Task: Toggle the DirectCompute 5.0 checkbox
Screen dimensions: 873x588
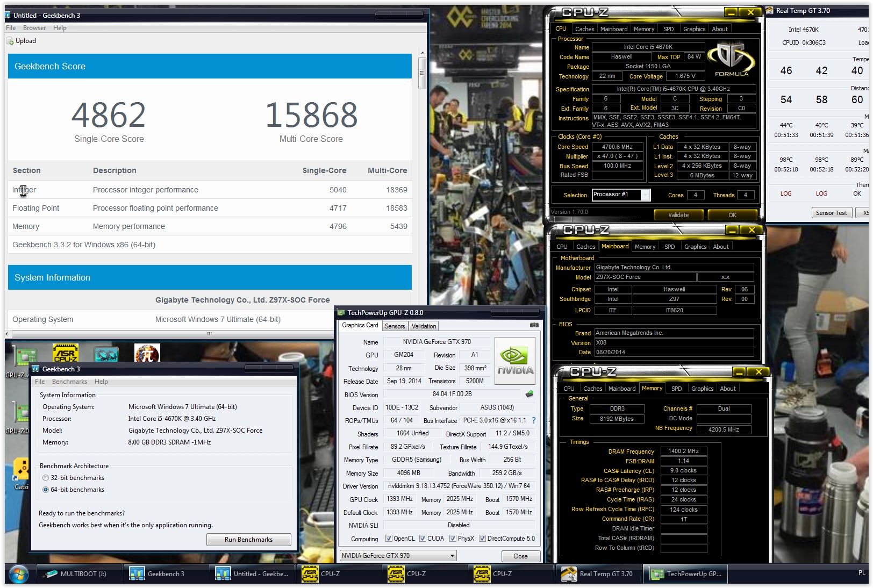Action: coord(482,539)
